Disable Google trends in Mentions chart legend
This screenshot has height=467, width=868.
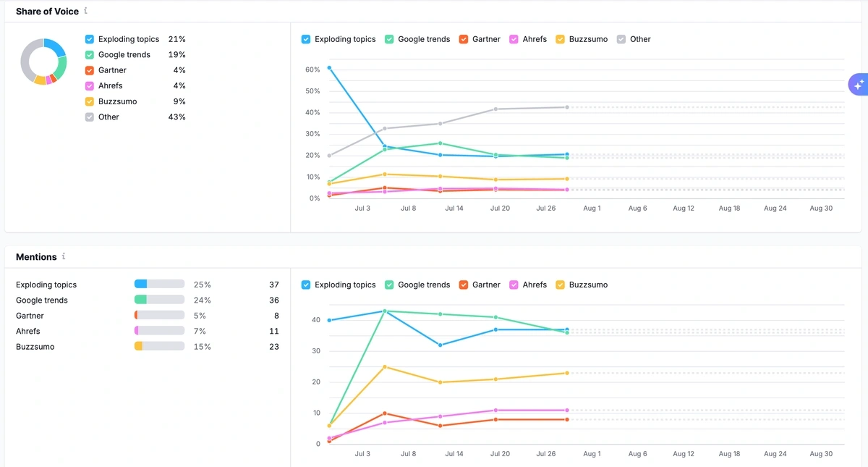pos(388,285)
